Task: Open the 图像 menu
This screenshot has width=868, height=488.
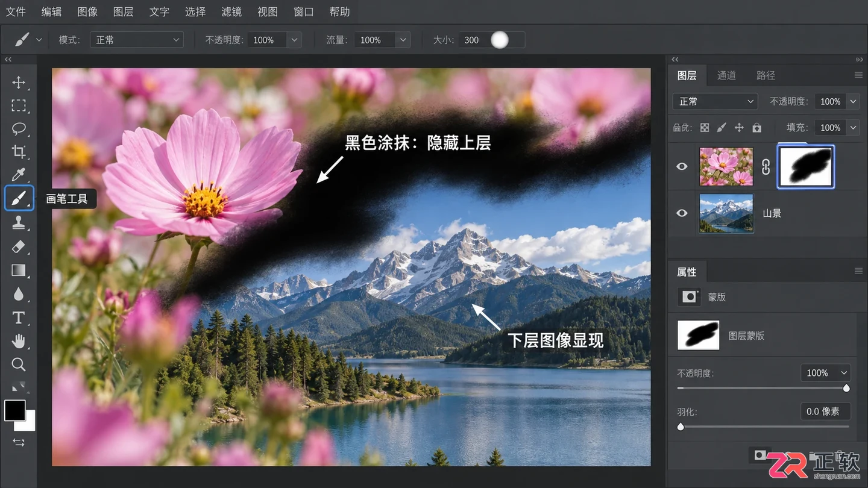Action: (87, 12)
